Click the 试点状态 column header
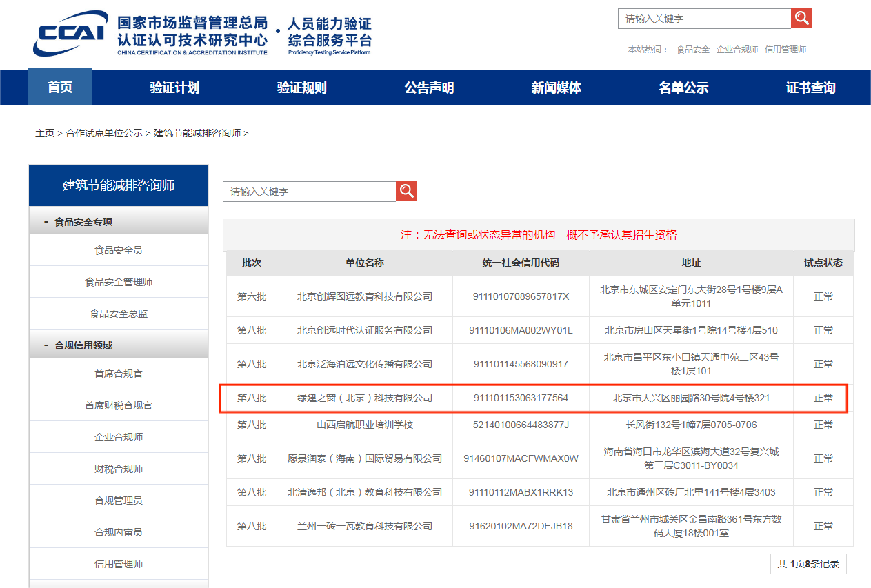 click(823, 263)
